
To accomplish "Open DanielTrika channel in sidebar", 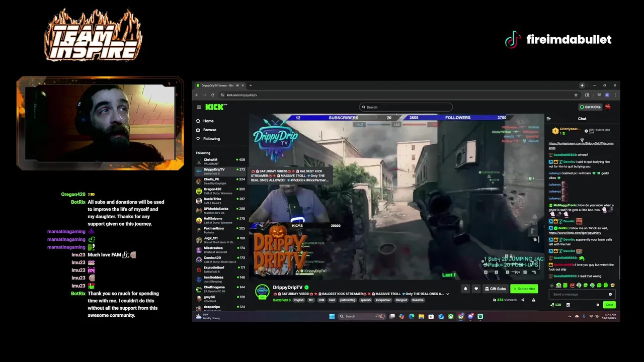I will (220, 201).
